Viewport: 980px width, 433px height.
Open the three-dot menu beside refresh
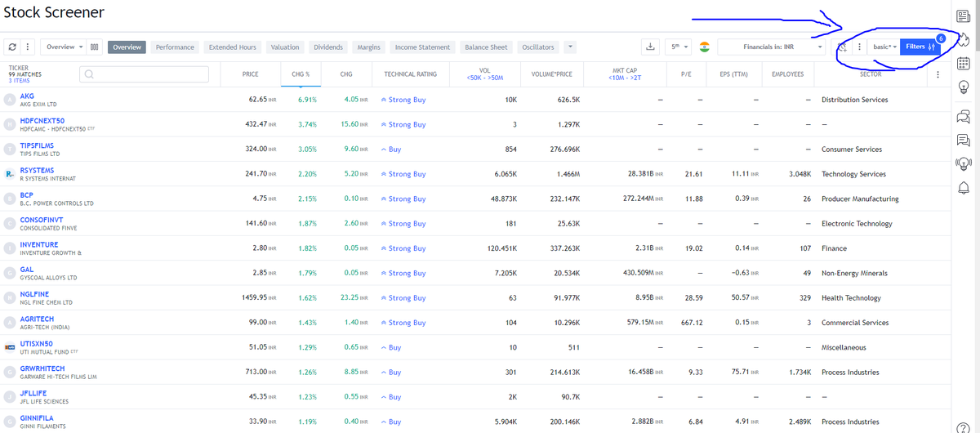[27, 47]
